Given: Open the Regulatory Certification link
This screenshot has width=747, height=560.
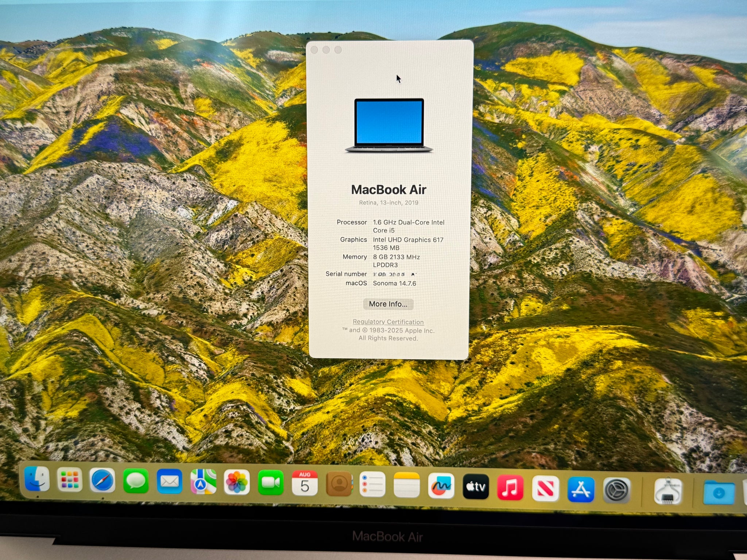Looking at the screenshot, I should 388,322.
